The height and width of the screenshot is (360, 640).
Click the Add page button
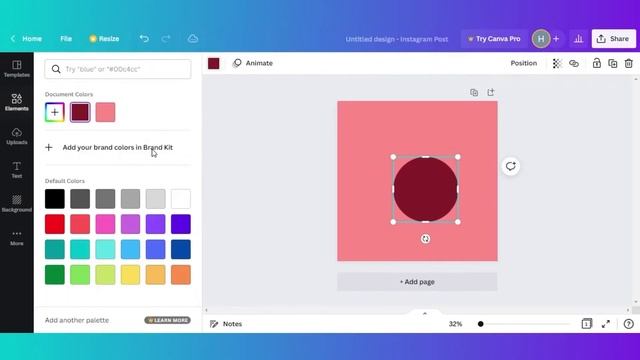pos(417,282)
